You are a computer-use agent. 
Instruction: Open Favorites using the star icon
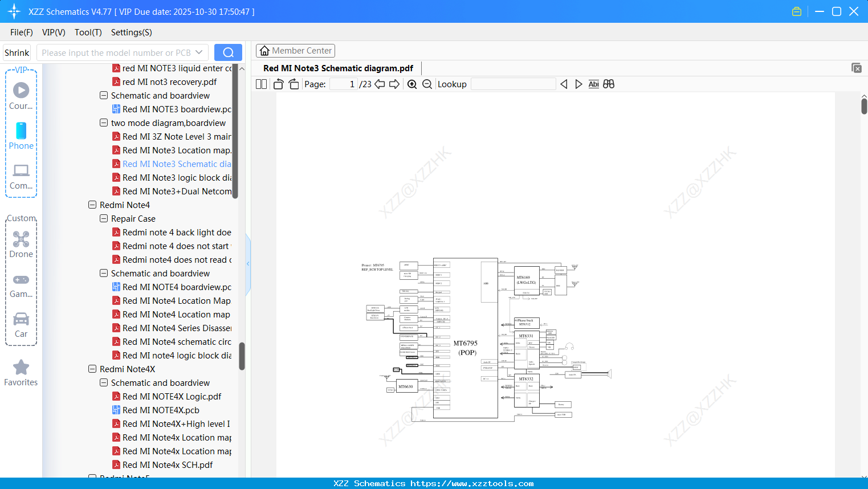tap(21, 367)
